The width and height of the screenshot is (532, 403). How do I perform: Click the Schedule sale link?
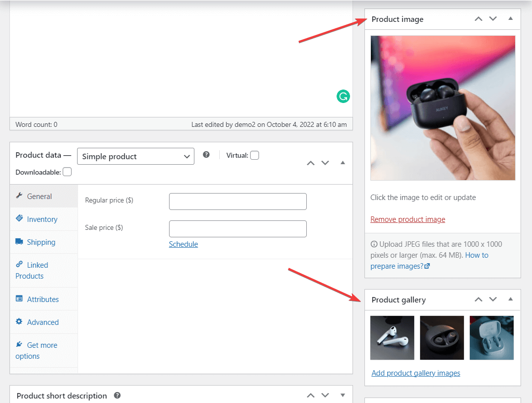[183, 244]
